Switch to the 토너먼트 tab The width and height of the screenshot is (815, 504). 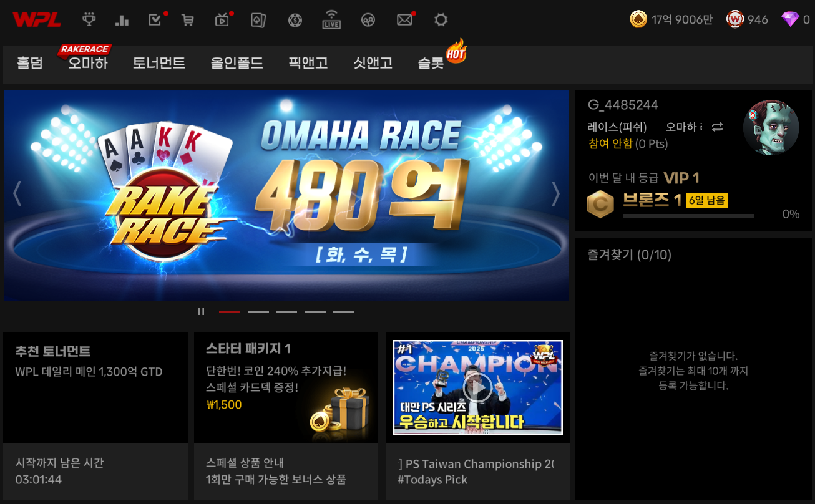(159, 63)
